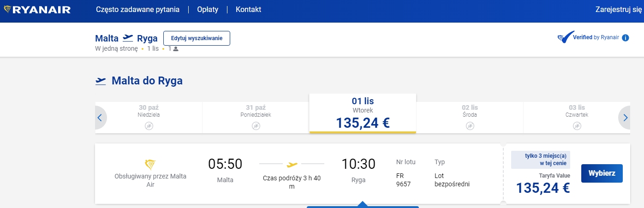This screenshot has height=208, width=644.
Task: Click the Verified by Ryanair checkmark badge
Action: coord(566,37)
